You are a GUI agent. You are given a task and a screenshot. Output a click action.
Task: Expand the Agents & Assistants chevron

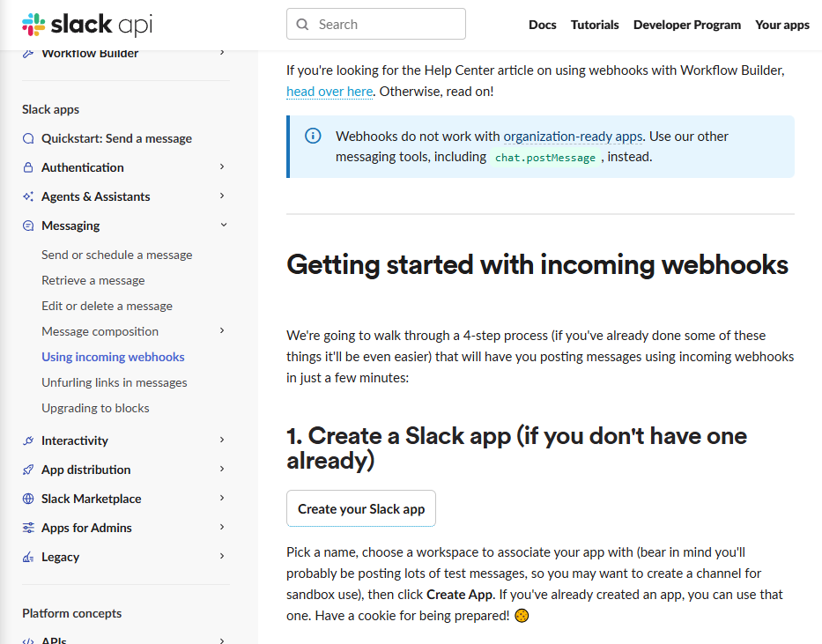click(222, 196)
